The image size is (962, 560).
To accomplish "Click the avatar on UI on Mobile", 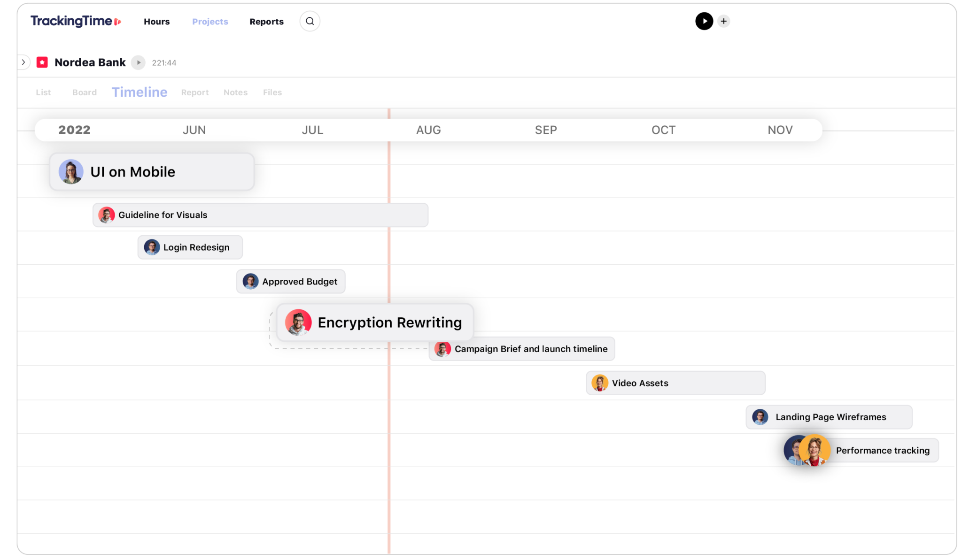I will pos(71,172).
